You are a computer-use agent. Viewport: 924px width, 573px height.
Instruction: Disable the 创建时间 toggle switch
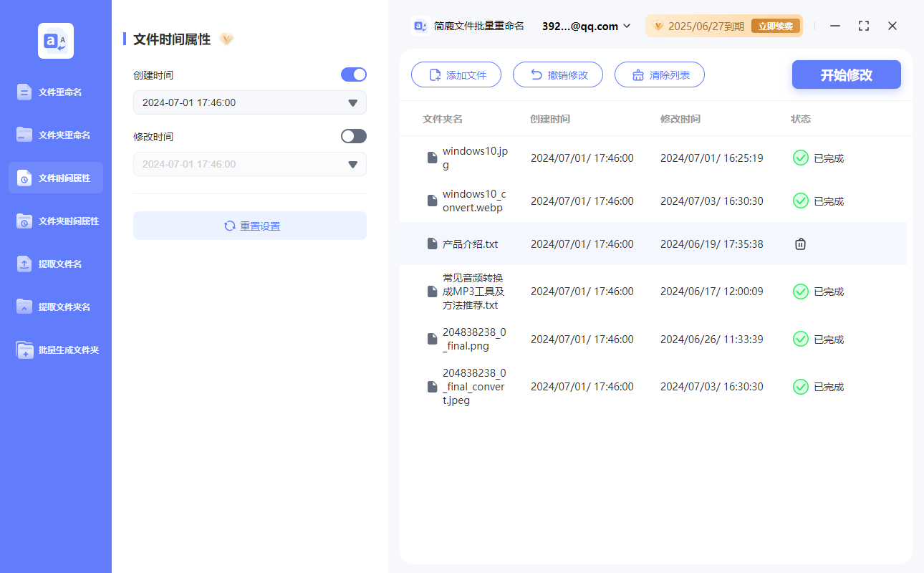[354, 74]
